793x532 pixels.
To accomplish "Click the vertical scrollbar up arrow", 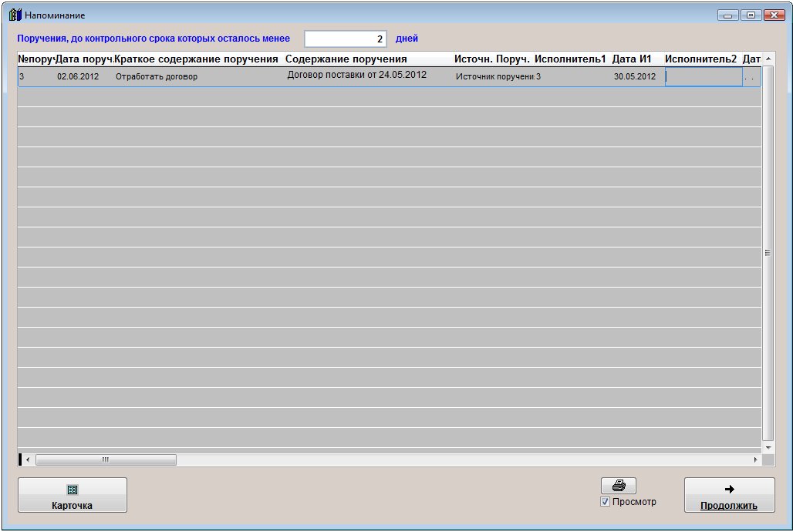I will coord(768,59).
